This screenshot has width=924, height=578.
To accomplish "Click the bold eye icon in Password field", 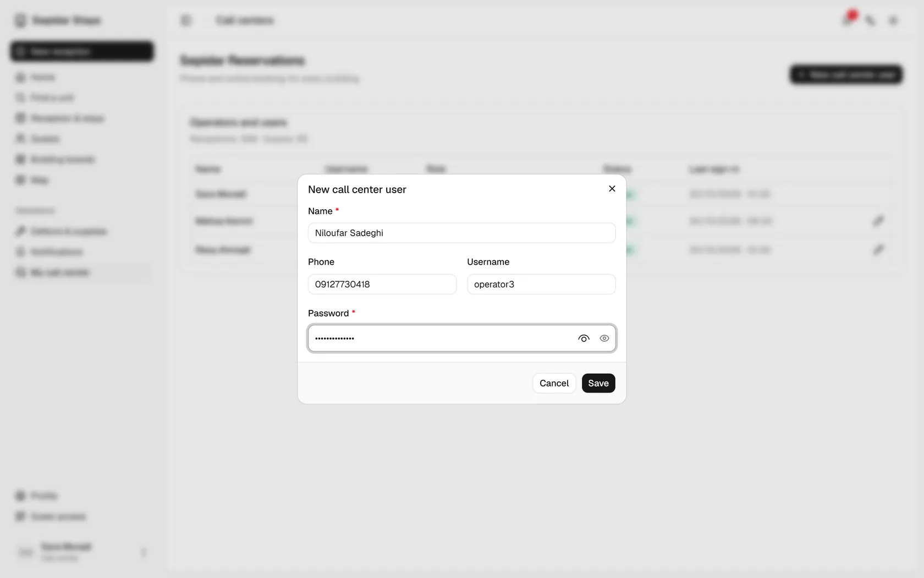I will [584, 339].
